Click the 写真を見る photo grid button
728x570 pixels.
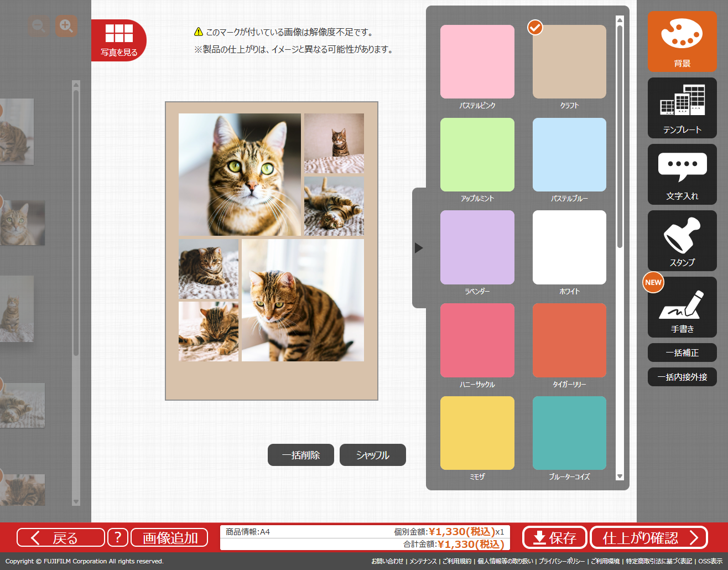pyautogui.click(x=119, y=40)
